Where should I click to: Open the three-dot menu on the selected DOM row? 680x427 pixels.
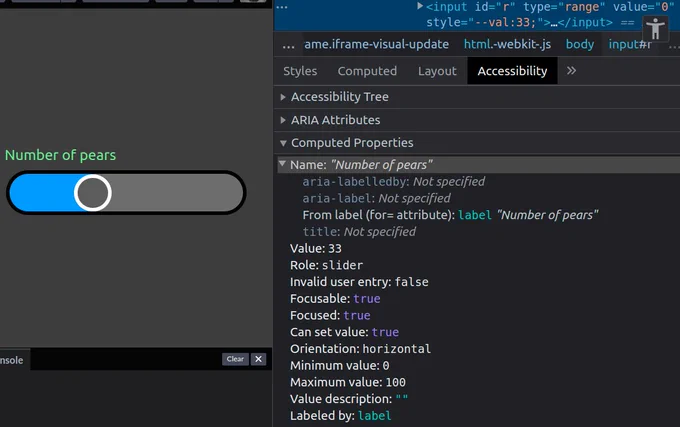(282, 7)
